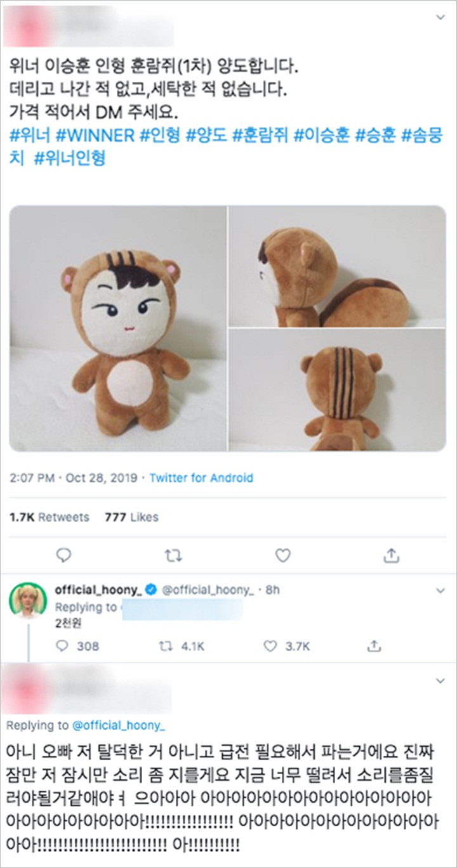457x868 pixels.
Task: Open the dropdown on the bottom reply tweet
Action: (x=441, y=680)
